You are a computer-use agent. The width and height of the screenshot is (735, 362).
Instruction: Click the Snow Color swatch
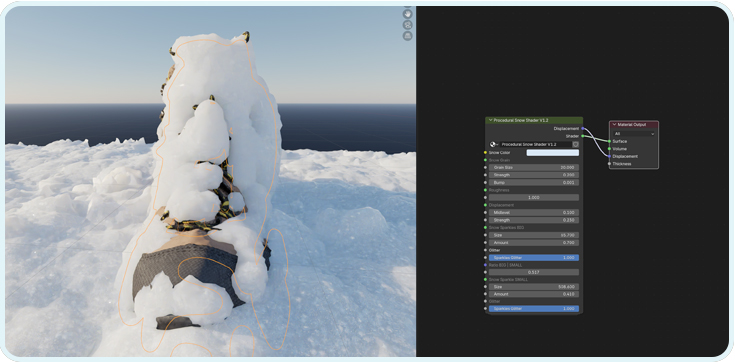coord(552,152)
